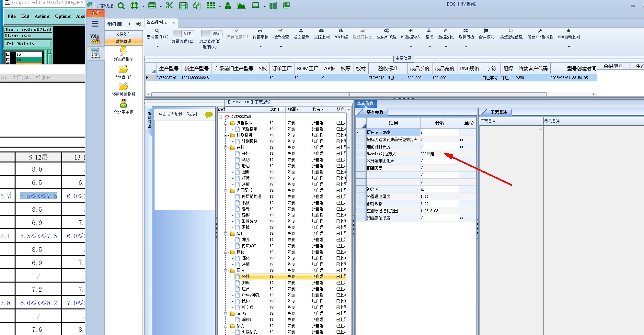Image resolution: width=644 pixels, height=335 pixels.
Task: Click the green area chart icon
Action: click(241, 6)
